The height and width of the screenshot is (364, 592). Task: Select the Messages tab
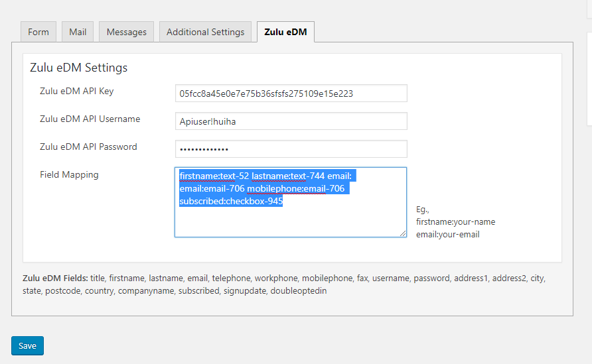(x=127, y=32)
